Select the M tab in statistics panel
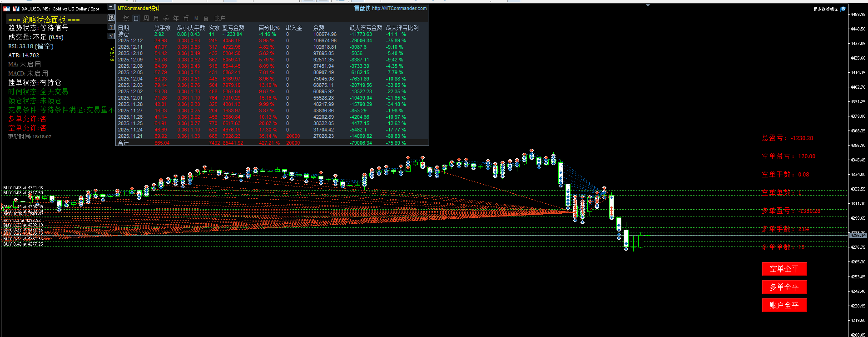This screenshot has width=868, height=337. pos(196,18)
